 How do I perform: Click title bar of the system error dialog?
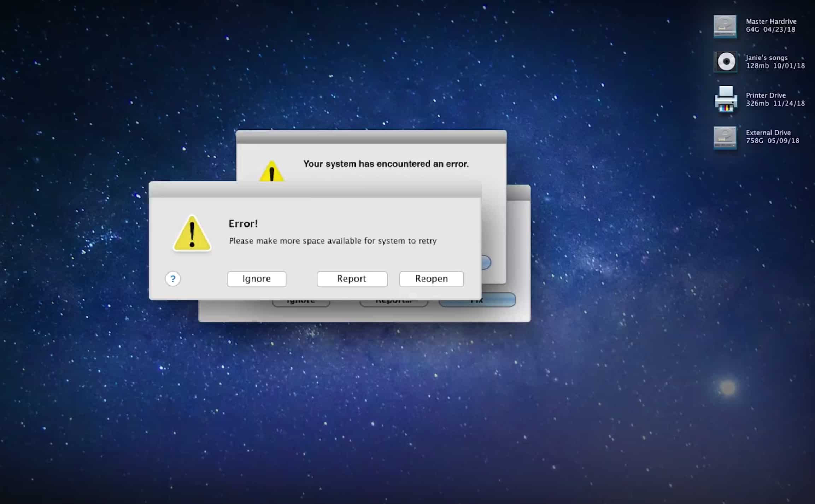tap(371, 137)
